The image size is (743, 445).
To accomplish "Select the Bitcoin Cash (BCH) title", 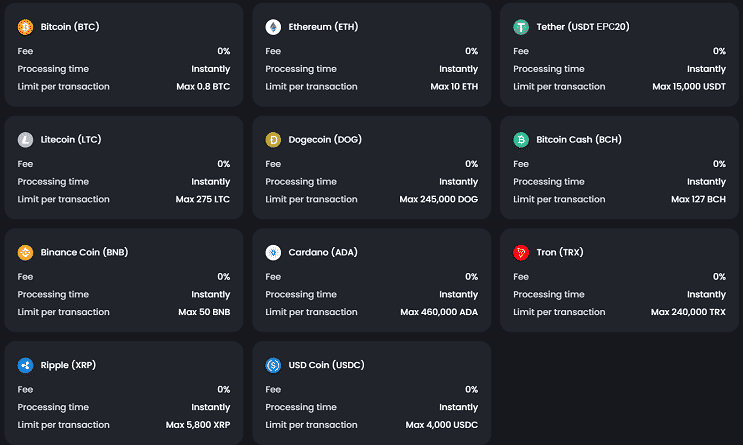I will point(579,140).
